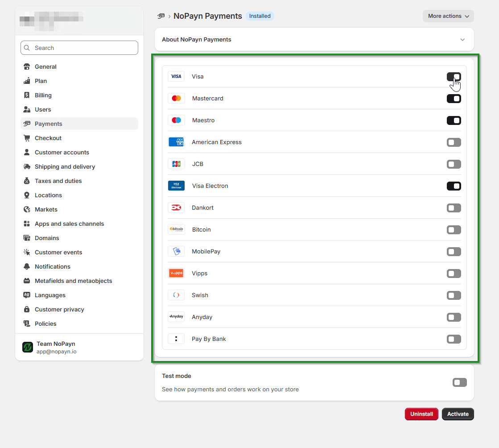Click the Vipps payment icon
499x448 pixels.
[176, 273]
